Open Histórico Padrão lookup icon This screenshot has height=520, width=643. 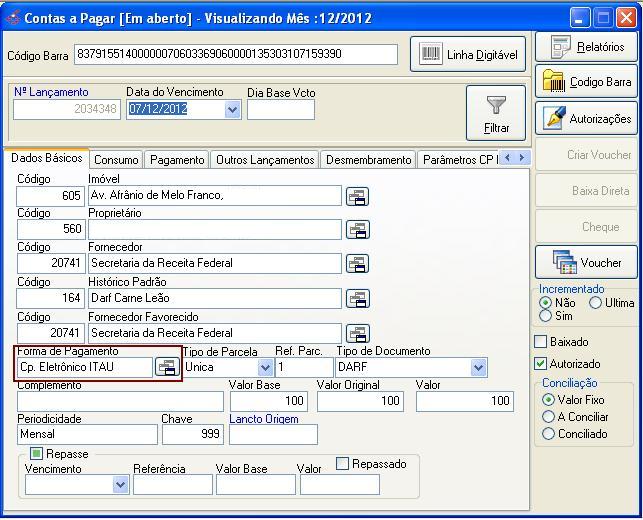point(357,299)
